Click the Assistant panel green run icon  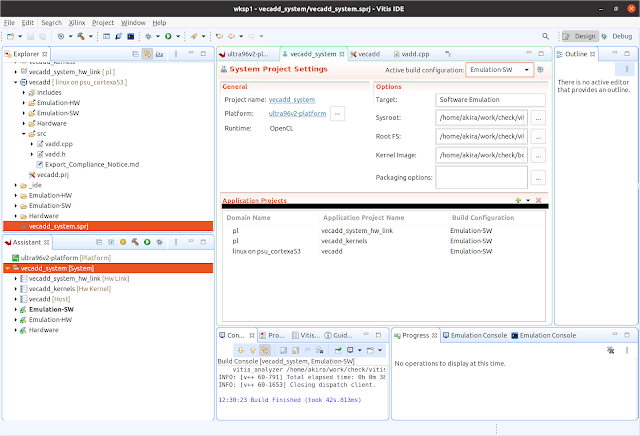coord(147,242)
